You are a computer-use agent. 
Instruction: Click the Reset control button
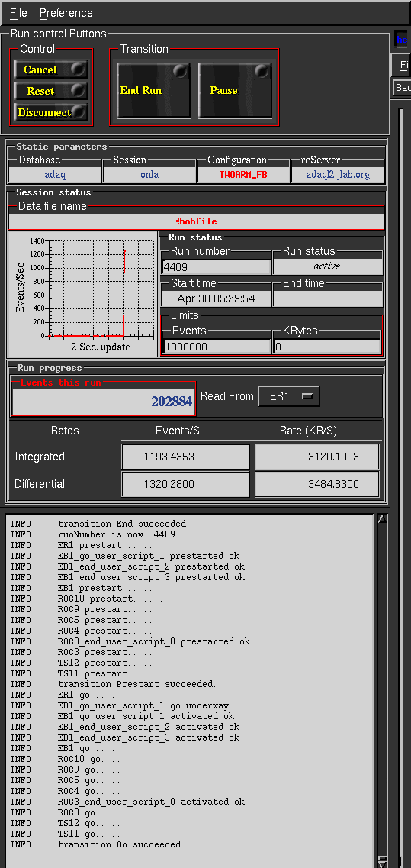(51, 92)
